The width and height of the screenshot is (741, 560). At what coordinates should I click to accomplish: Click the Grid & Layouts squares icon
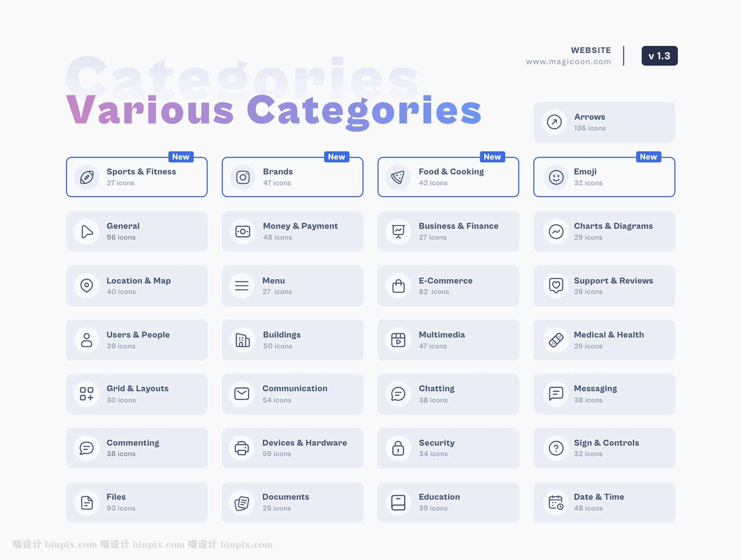87,394
